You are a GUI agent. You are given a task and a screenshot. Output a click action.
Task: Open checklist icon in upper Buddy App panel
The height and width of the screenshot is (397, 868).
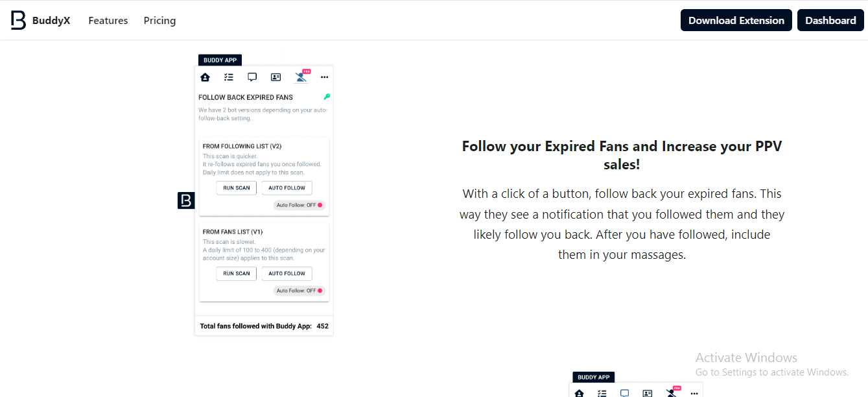click(x=229, y=77)
